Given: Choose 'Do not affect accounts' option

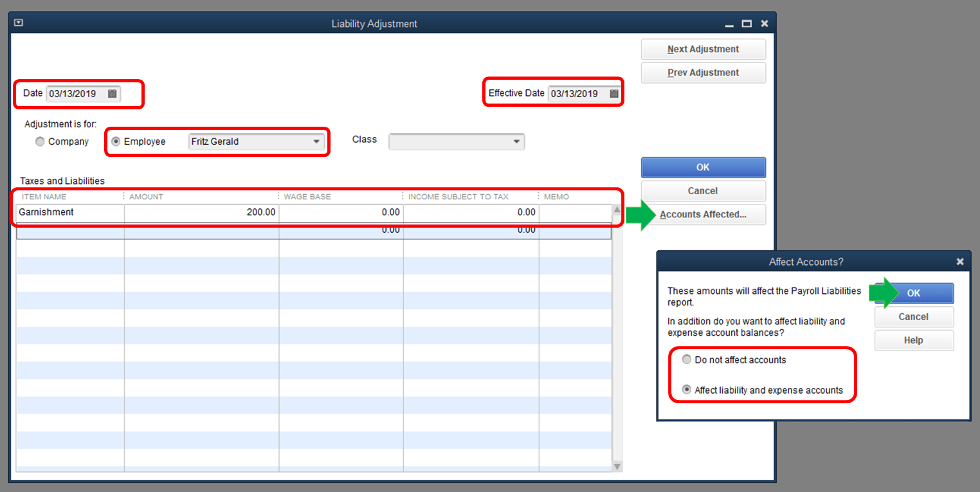Looking at the screenshot, I should pos(687,360).
